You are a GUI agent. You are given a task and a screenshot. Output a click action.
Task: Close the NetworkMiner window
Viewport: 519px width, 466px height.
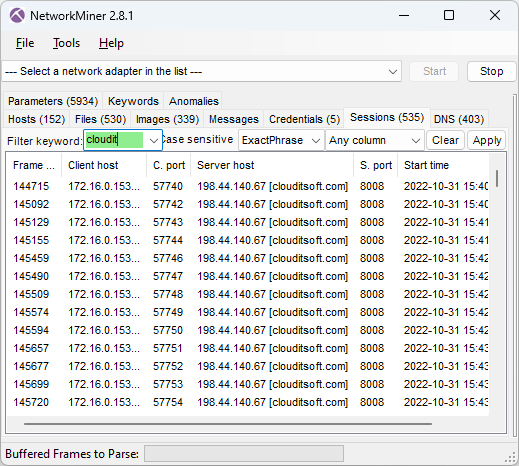tap(495, 15)
